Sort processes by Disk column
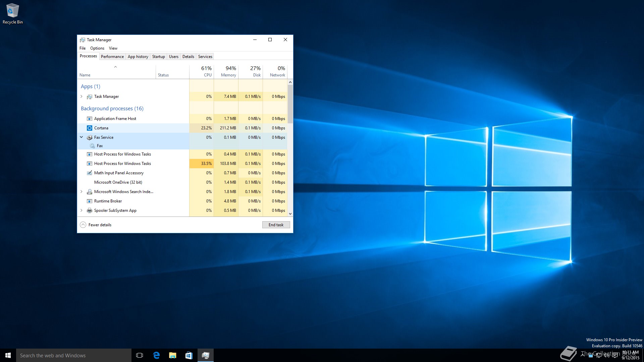This screenshot has height=362, width=644. [251, 71]
